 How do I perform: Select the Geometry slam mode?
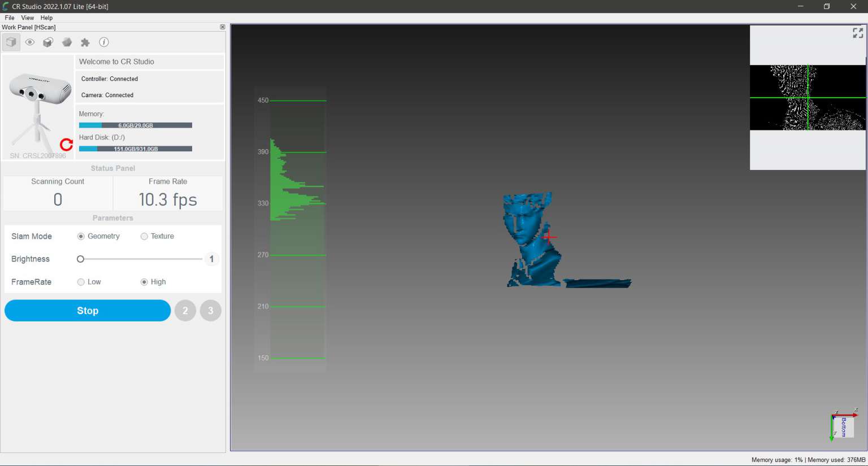point(80,236)
